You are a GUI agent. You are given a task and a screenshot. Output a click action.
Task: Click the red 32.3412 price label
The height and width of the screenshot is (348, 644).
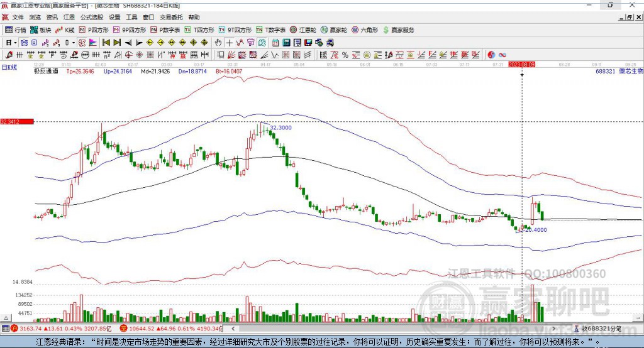coord(16,121)
